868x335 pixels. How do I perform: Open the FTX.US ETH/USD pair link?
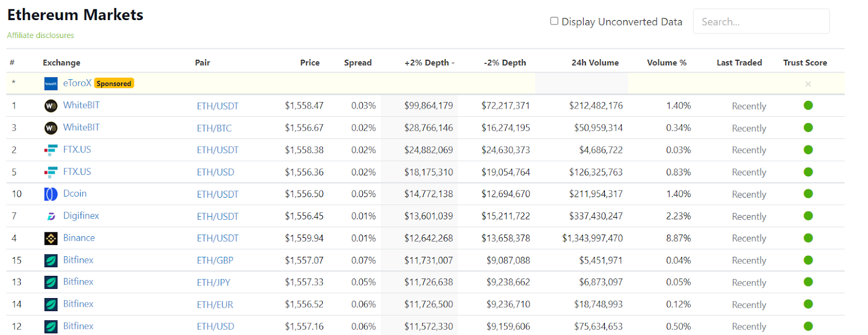(215, 172)
